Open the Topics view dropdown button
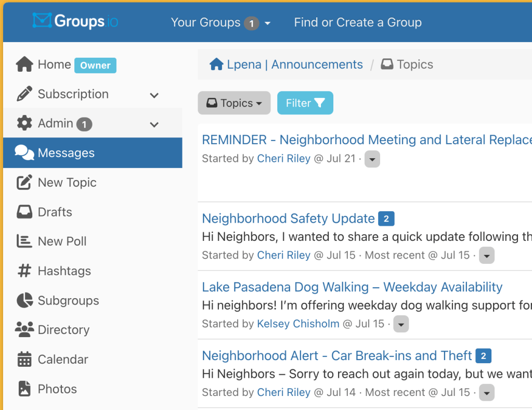This screenshot has height=410, width=532. click(234, 103)
